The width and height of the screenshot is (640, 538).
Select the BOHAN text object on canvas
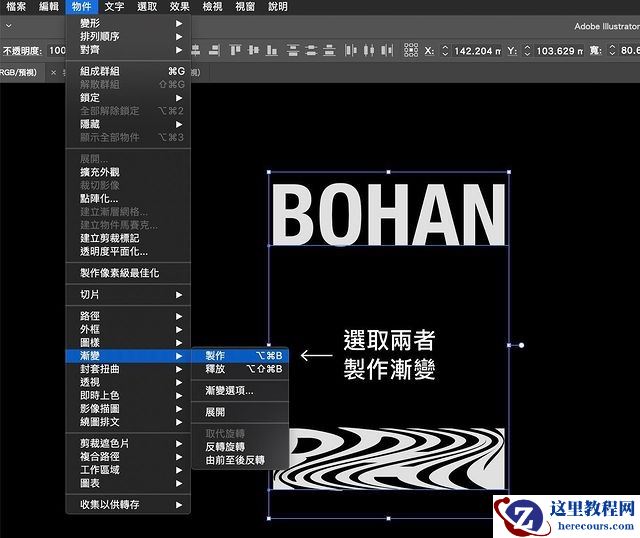[388, 214]
